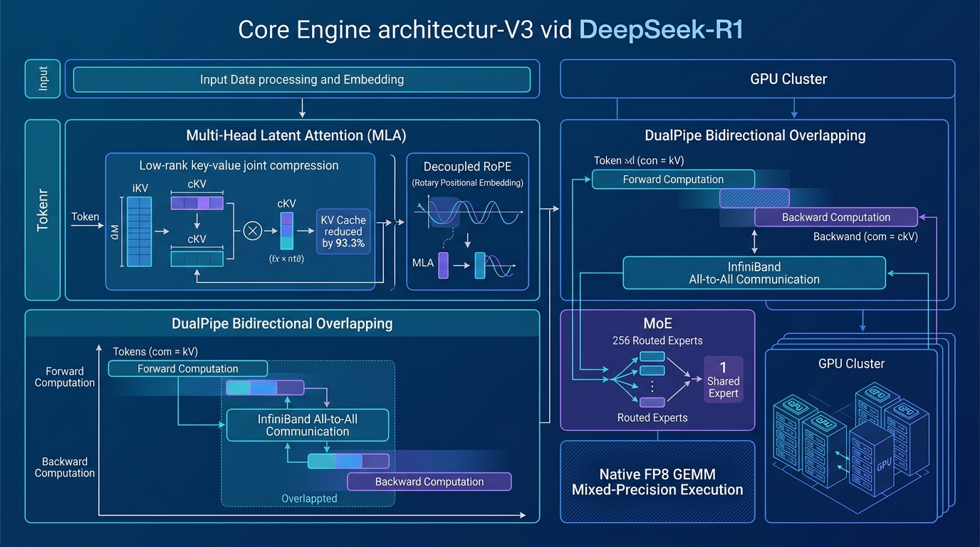This screenshot has width=980, height=547.
Task: Click the blue iKV matrix grid
Action: tap(139, 231)
